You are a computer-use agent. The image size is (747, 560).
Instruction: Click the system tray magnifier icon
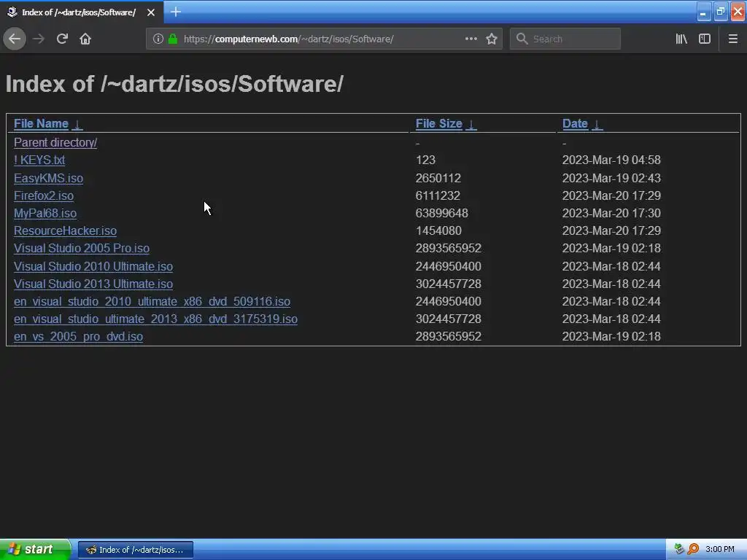(x=693, y=549)
